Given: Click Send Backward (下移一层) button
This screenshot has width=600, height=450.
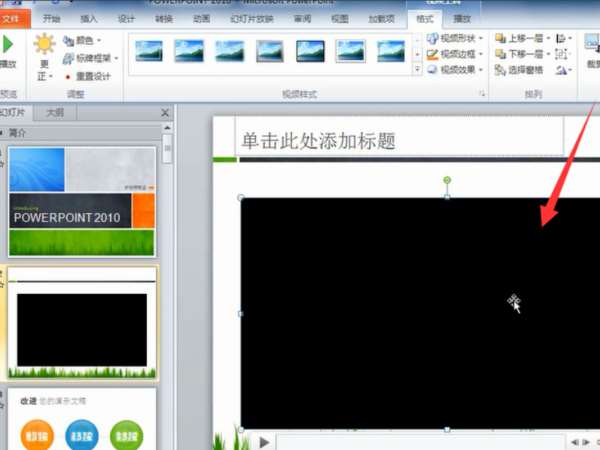Looking at the screenshot, I should coord(519,54).
